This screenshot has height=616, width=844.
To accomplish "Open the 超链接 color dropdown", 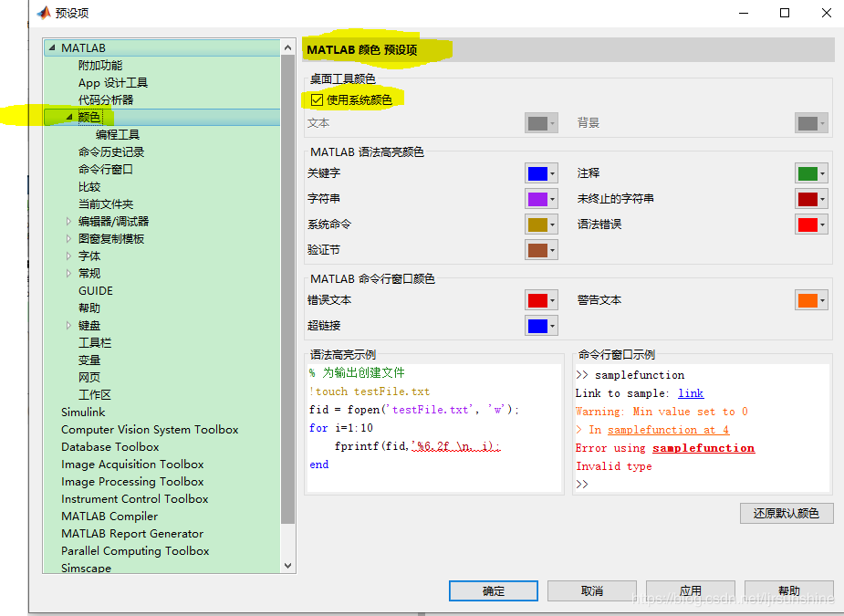I will click(541, 326).
